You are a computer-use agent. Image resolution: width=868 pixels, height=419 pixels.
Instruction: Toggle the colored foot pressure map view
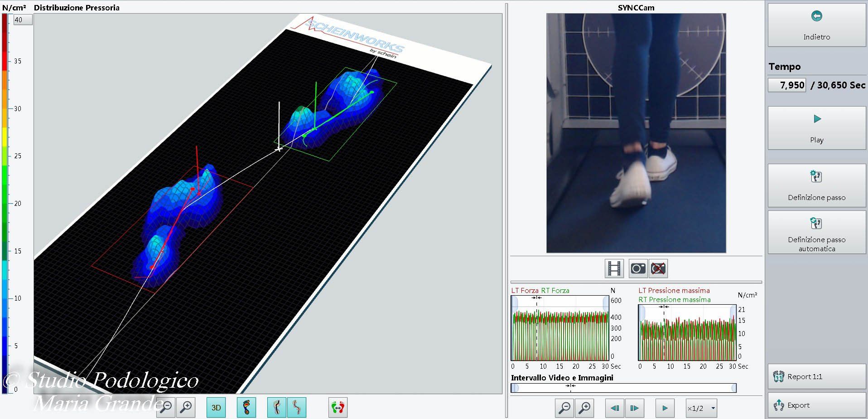(246, 408)
